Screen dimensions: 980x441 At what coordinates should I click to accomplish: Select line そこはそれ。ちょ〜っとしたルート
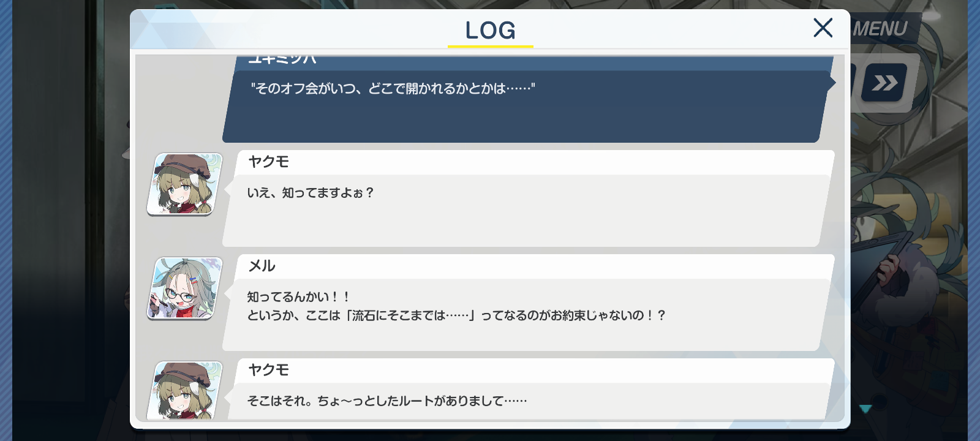click(x=386, y=401)
